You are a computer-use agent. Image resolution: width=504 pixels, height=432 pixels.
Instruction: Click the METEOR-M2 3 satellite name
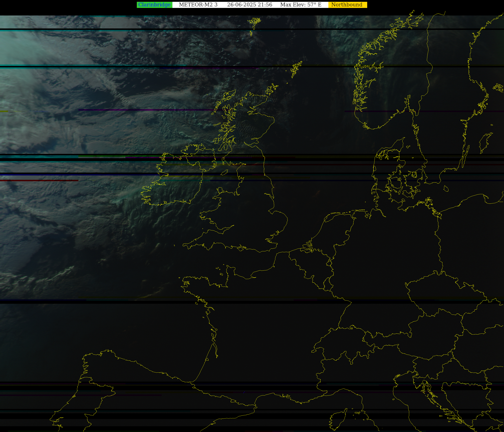click(198, 5)
